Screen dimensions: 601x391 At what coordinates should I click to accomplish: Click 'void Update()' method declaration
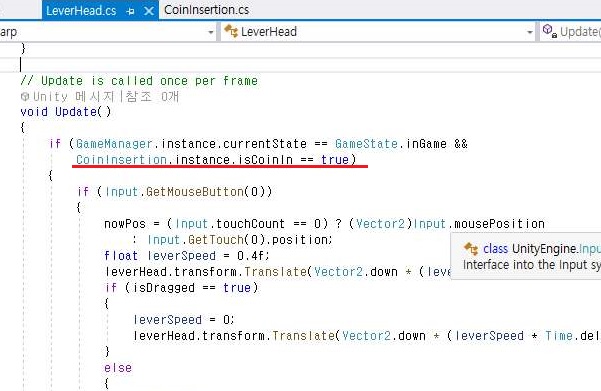(x=66, y=112)
